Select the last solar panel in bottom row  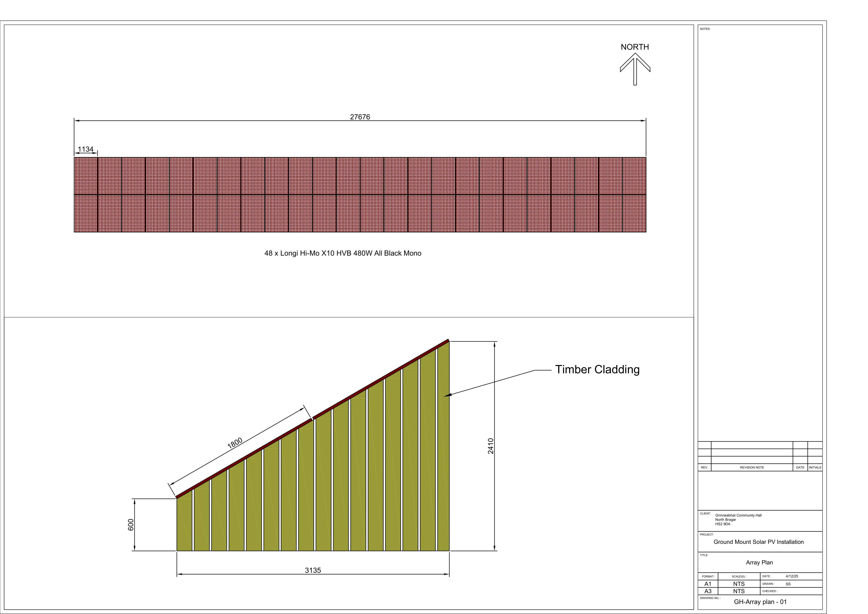[x=634, y=213]
